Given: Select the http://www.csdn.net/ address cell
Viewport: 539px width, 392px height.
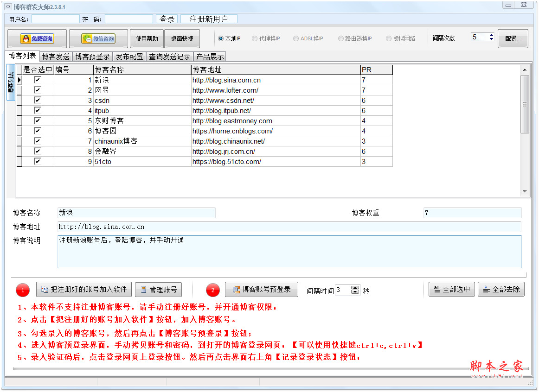Looking at the screenshot, I should (x=276, y=101).
